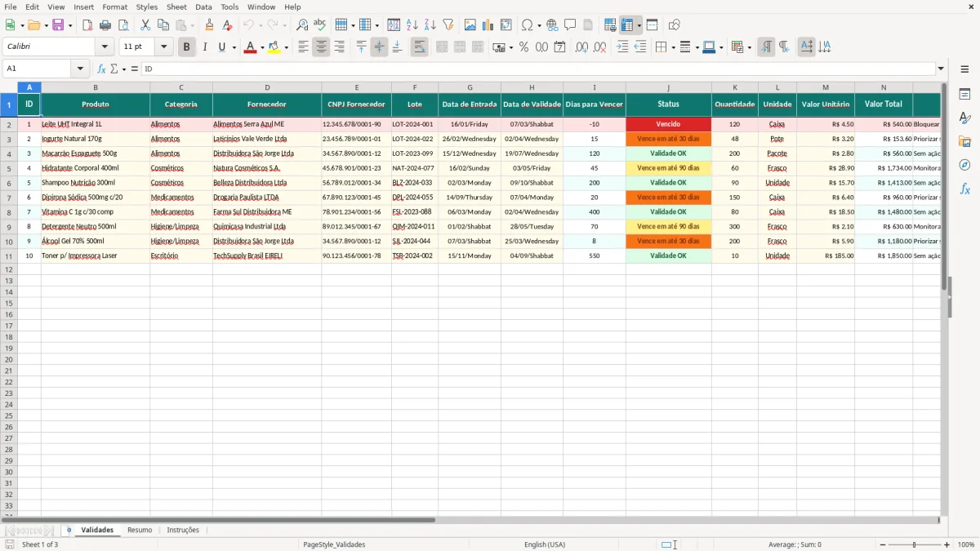Expand the formula bar arrow
The height and width of the screenshot is (551, 980).
(941, 69)
